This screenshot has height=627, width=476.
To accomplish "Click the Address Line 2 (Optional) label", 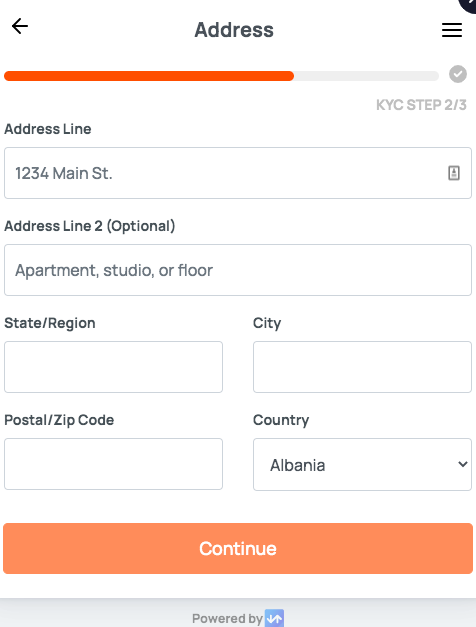I will [90, 226].
